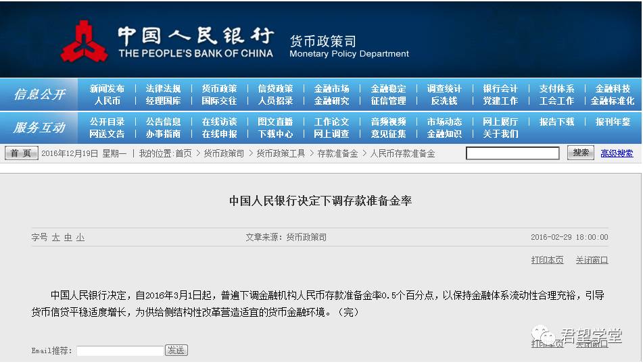Open 信贷政策 section
Screen dimensions: 643x364
click(276, 89)
